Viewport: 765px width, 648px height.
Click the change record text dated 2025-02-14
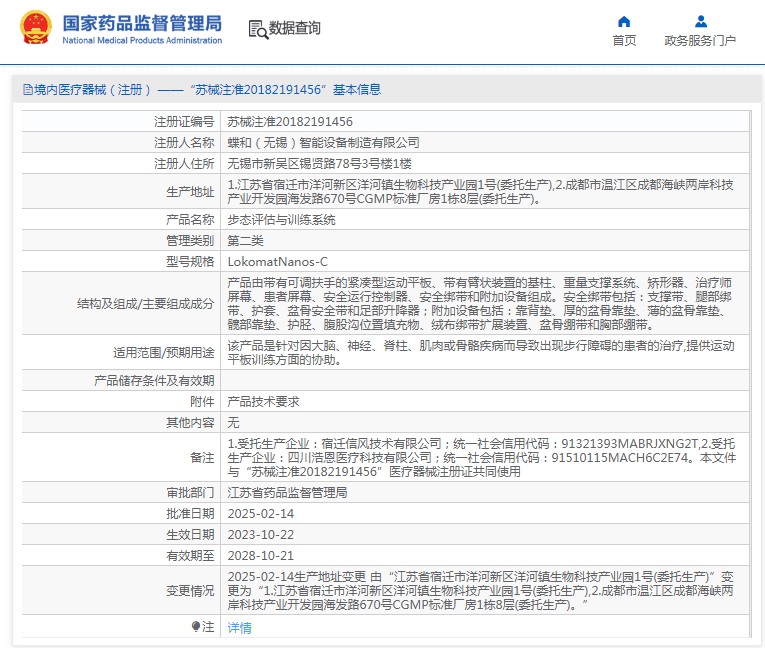click(481, 590)
